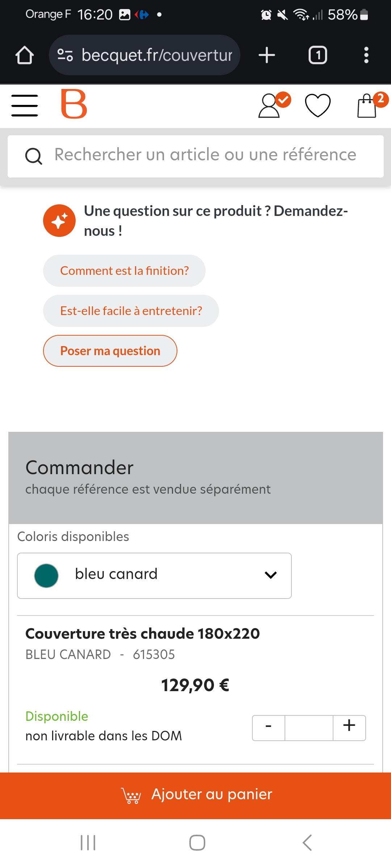391x868 pixels.
Task: Expand the bleu canard color dropdown
Action: [154, 575]
